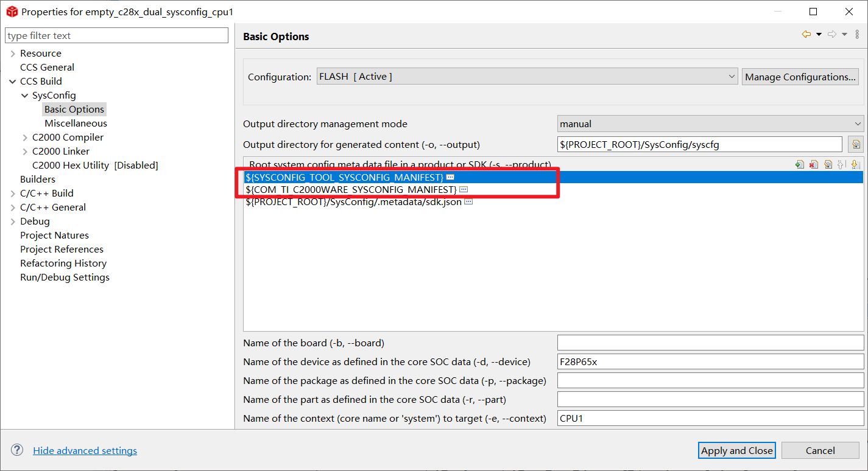Select Debug in the tree

35,222
